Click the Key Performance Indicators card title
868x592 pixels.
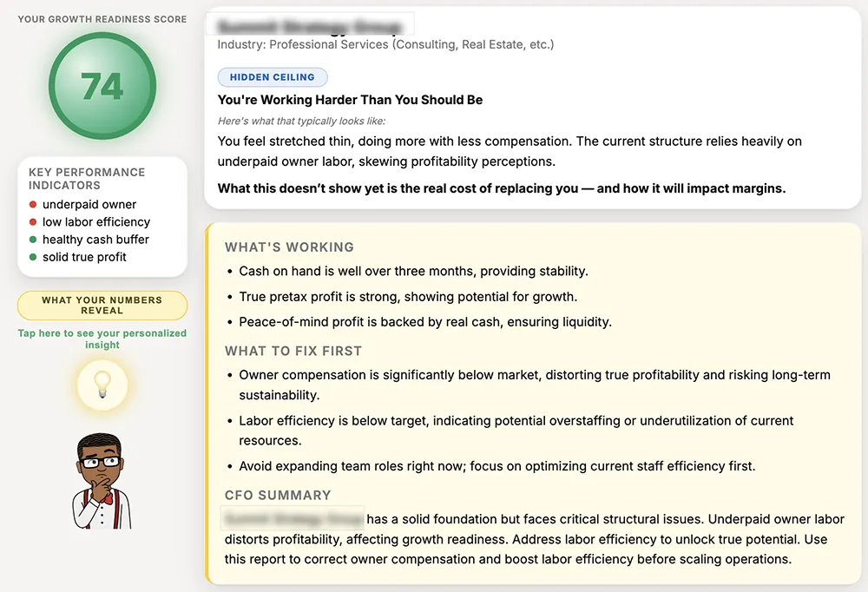[87, 179]
